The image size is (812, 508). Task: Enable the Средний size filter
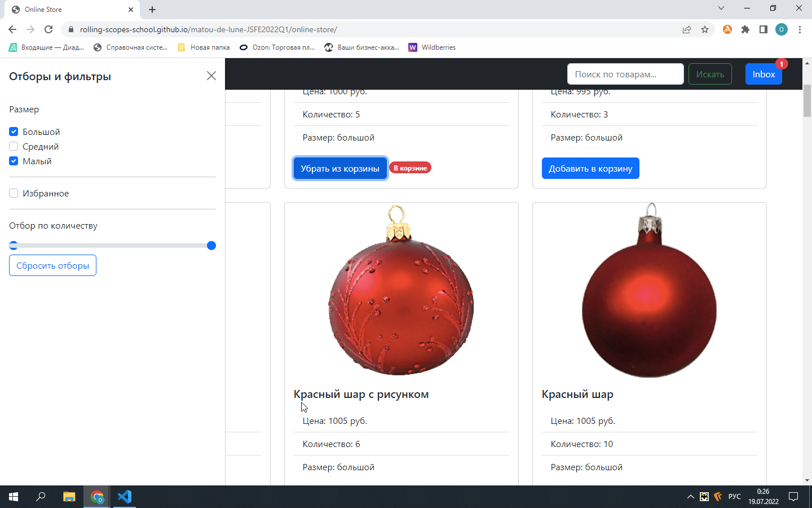[x=13, y=146]
